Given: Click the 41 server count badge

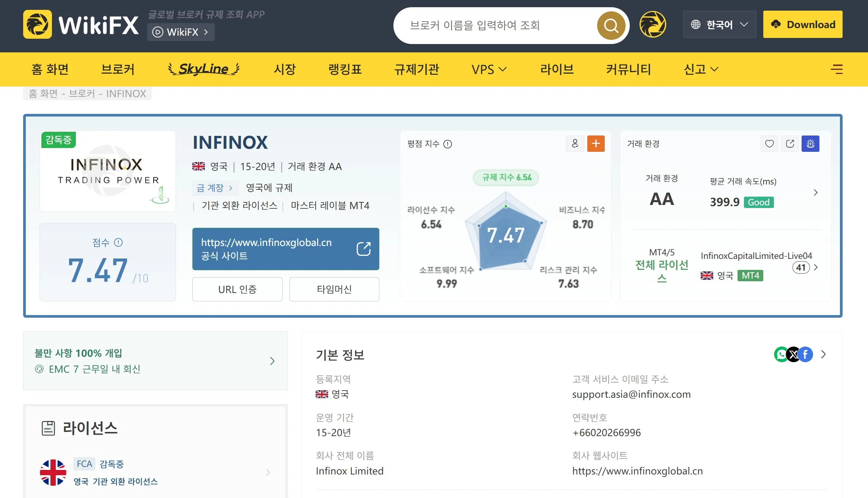Looking at the screenshot, I should (x=800, y=268).
